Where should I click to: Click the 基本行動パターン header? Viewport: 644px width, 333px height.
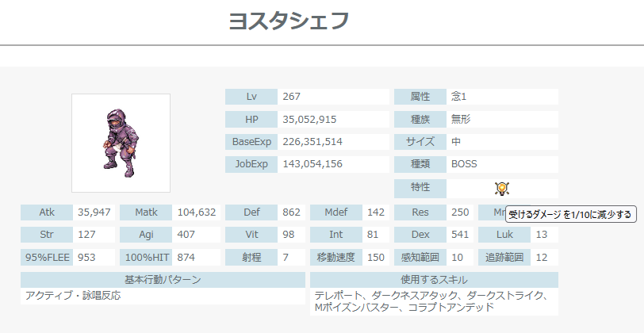pos(163,280)
